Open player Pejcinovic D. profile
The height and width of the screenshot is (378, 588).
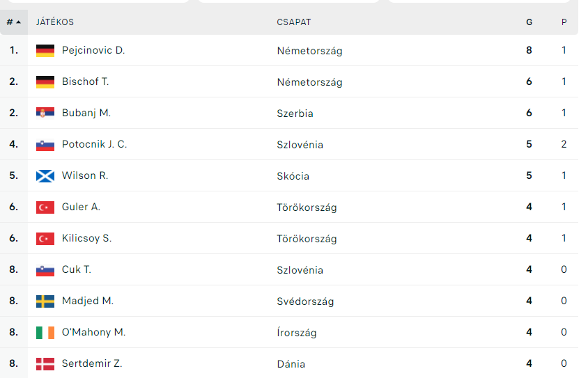93,50
